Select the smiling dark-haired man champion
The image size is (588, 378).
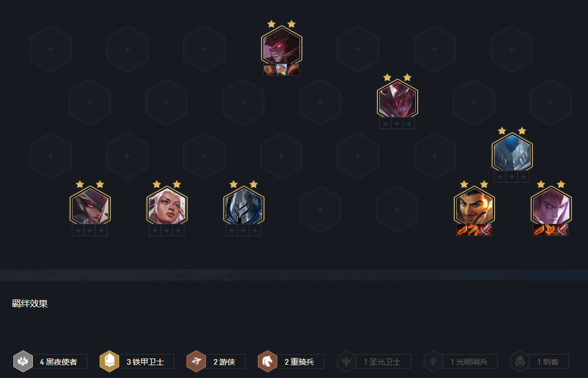pyautogui.click(x=474, y=206)
